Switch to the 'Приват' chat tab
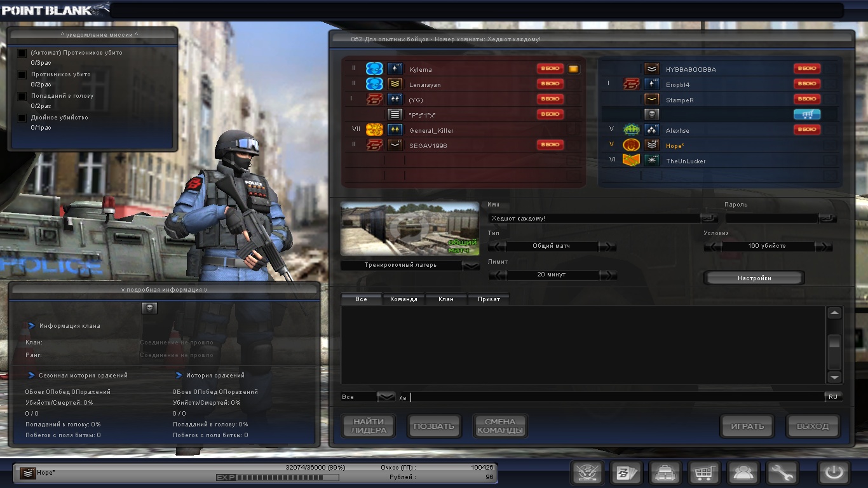This screenshot has width=868, height=488. [x=489, y=299]
